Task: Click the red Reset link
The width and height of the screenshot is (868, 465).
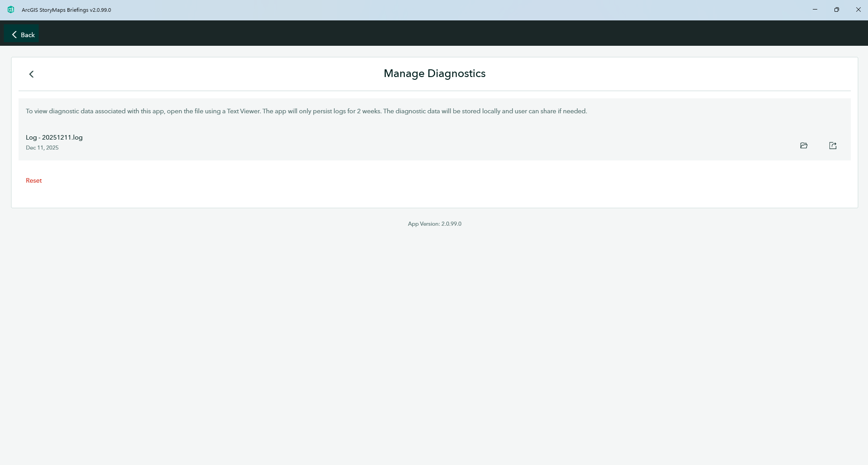Action: (34, 180)
